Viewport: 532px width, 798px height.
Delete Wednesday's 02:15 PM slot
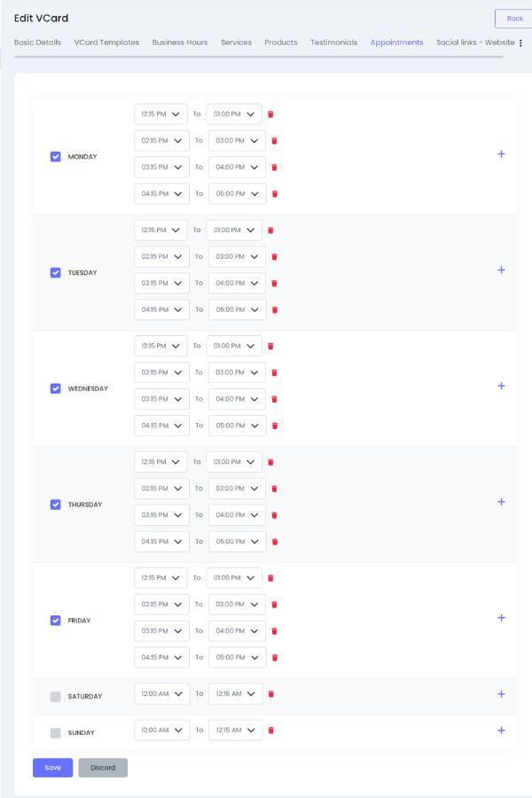274,372
